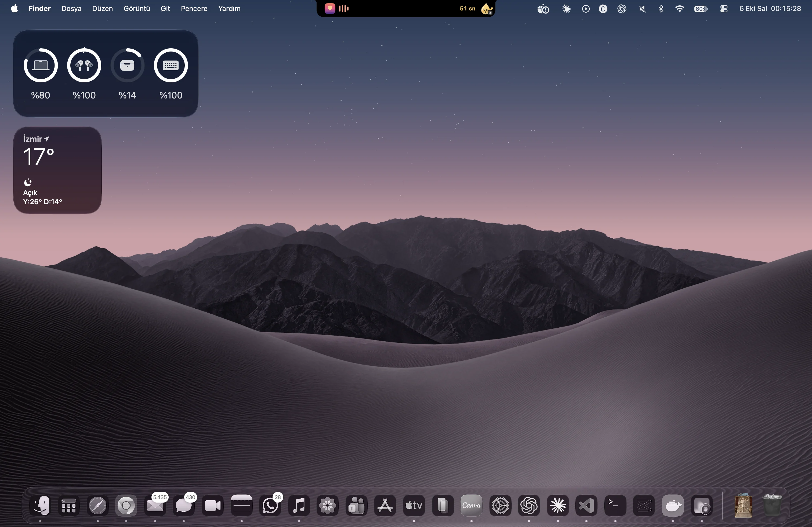Open WhatsApp with 28 badge

pyautogui.click(x=270, y=505)
